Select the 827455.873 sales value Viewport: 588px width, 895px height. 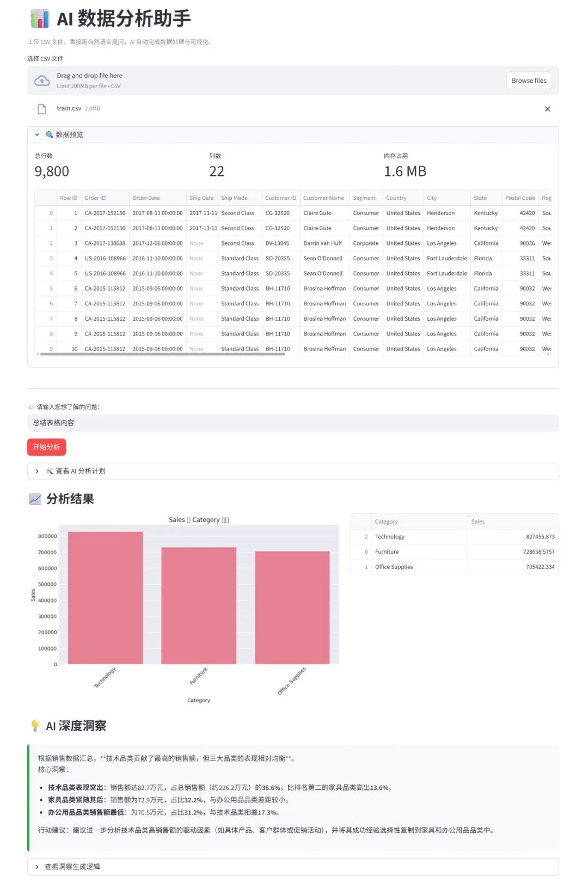513,537
